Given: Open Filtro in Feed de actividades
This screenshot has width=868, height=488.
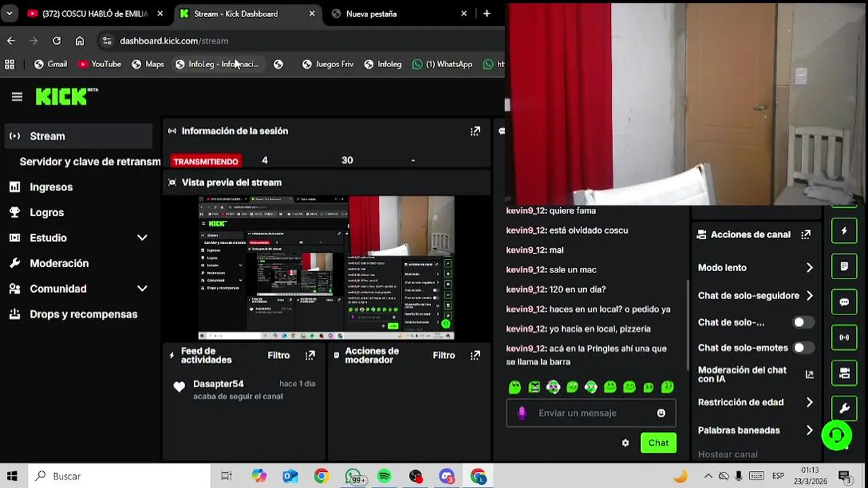Looking at the screenshot, I should pos(279,355).
